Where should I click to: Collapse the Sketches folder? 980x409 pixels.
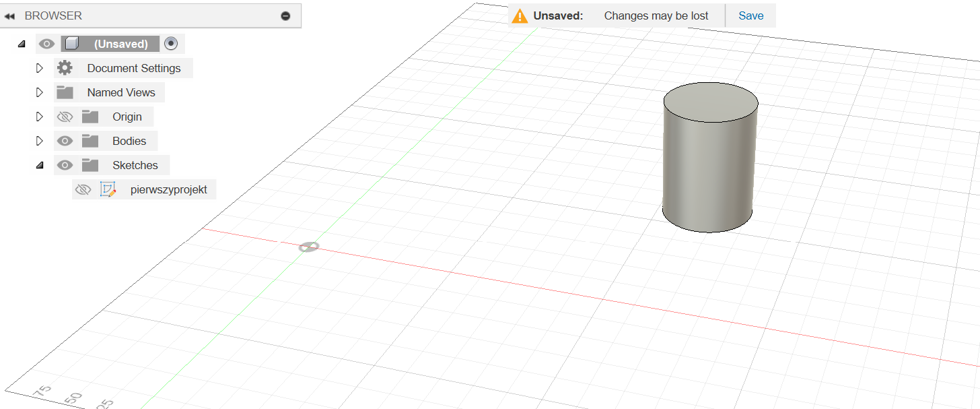click(x=40, y=165)
